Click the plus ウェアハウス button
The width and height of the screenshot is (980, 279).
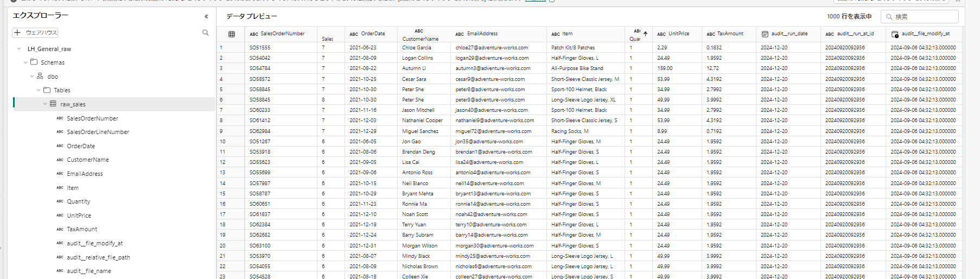point(35,33)
